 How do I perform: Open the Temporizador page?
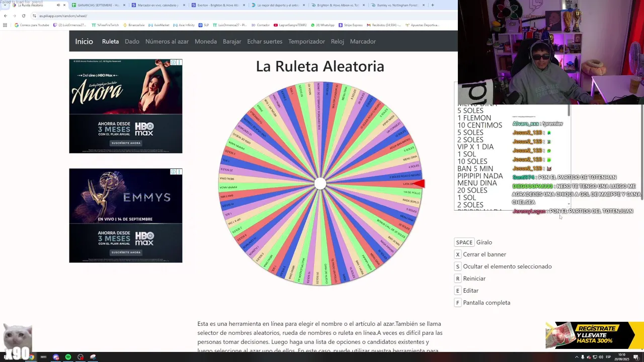[x=306, y=41]
